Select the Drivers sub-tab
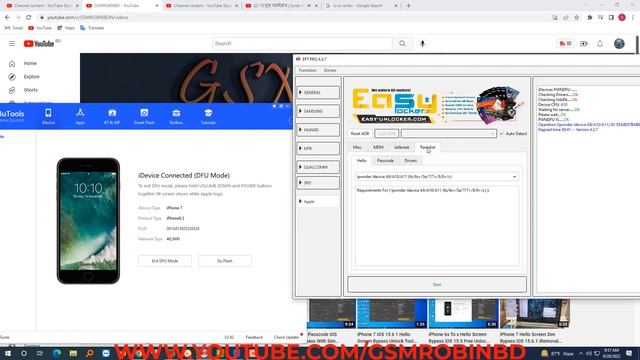Viewport: 640px width, 360px height. 411,160
